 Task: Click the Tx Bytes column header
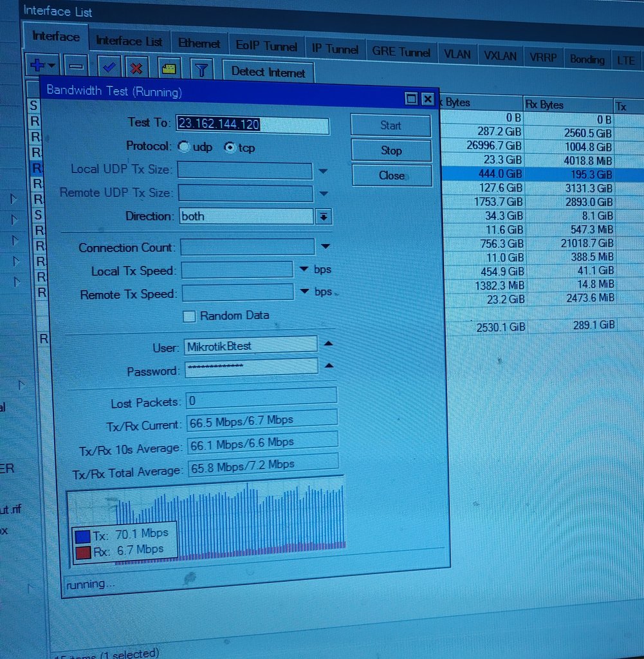click(x=480, y=102)
